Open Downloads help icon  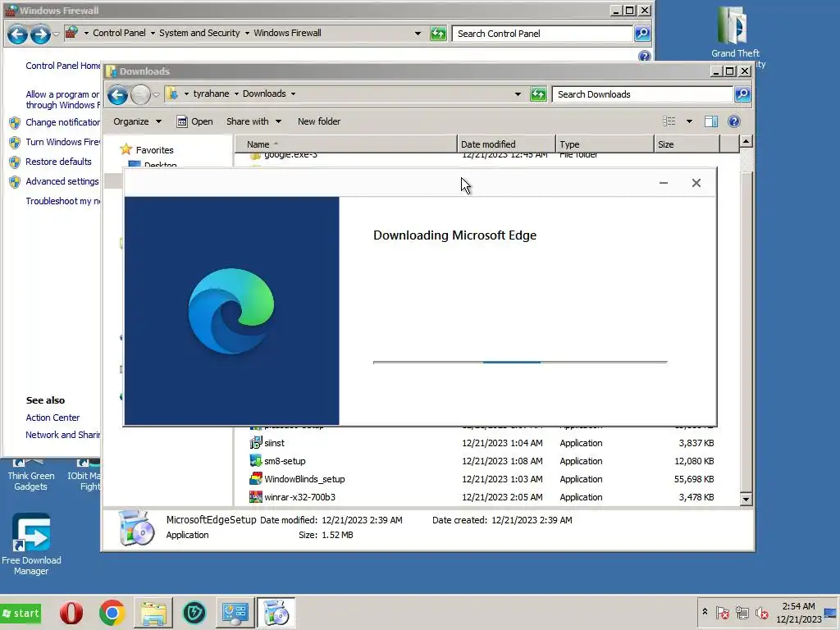(734, 121)
